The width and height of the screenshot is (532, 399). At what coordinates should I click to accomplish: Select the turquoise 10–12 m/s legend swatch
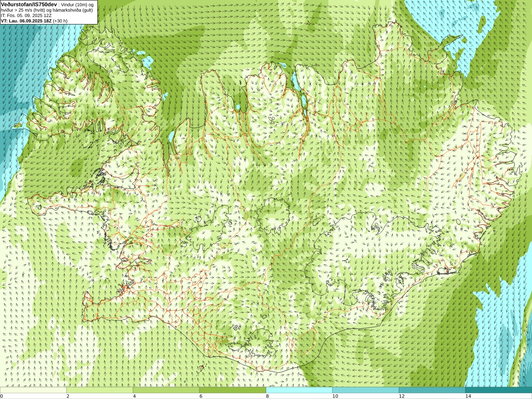click(x=366, y=390)
